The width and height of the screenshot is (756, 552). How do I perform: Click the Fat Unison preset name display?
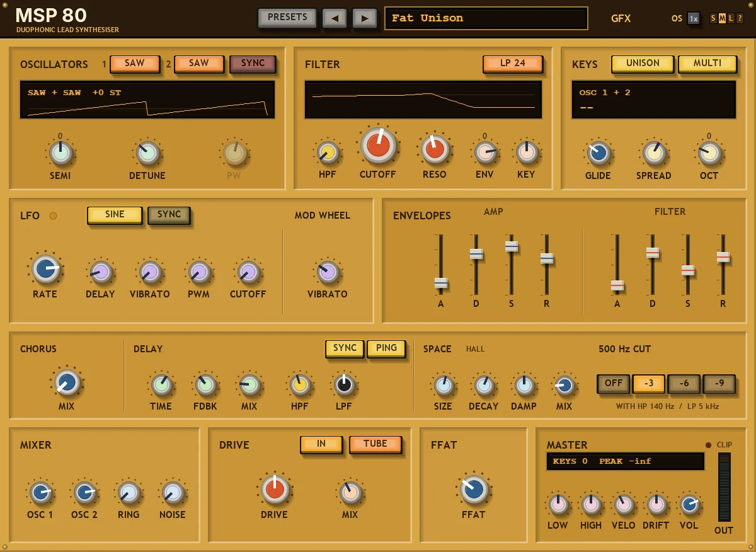click(486, 18)
